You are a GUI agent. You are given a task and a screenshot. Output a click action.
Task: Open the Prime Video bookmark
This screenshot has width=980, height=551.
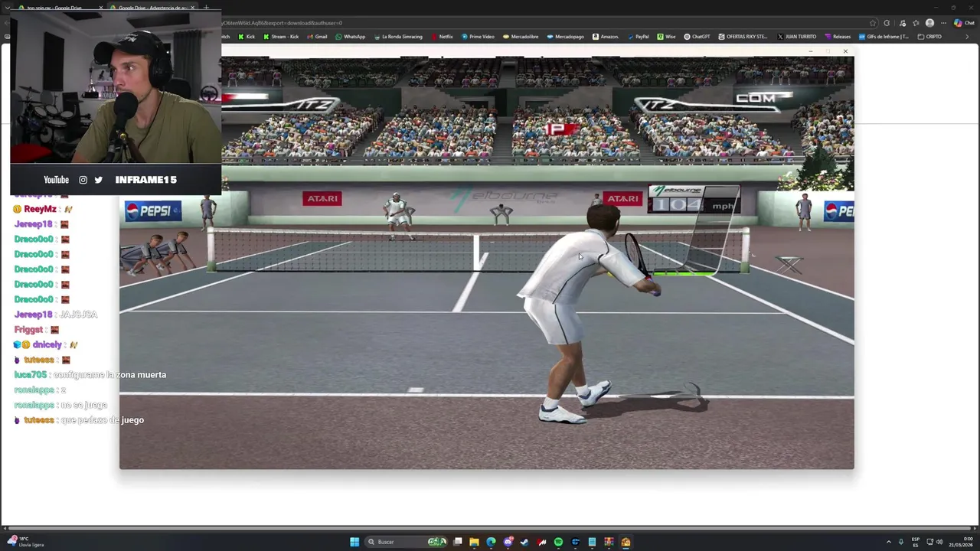[x=478, y=37]
